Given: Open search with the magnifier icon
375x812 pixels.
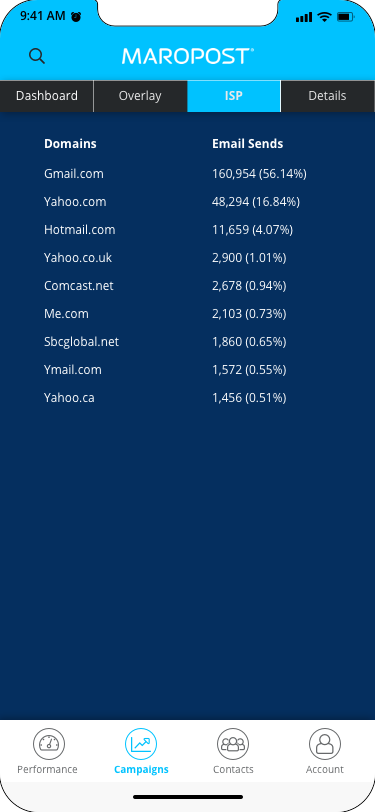Looking at the screenshot, I should click(37, 56).
